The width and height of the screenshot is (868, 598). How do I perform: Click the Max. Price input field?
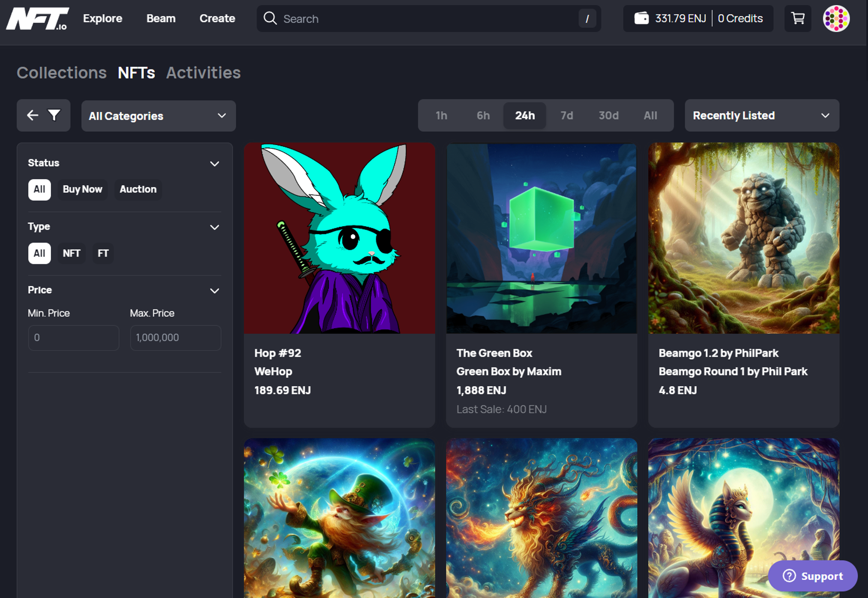(x=176, y=338)
